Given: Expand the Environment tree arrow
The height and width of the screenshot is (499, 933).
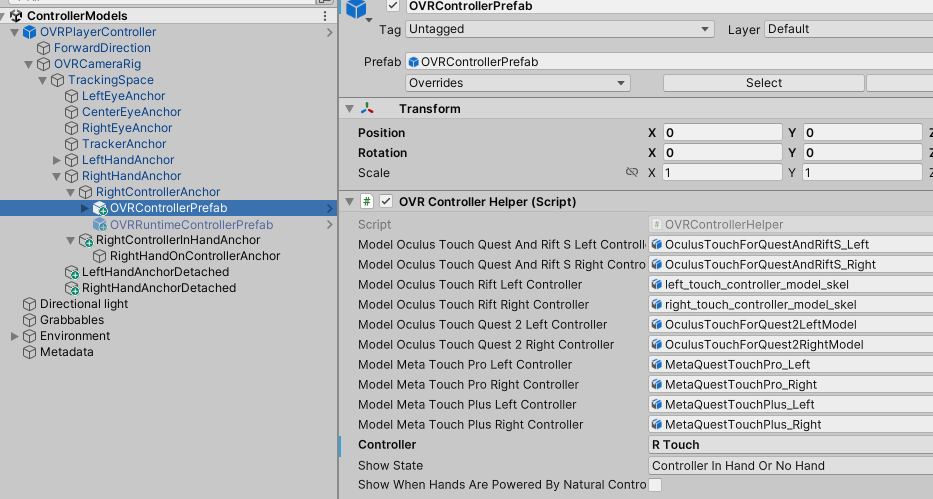Looking at the screenshot, I should [15, 337].
